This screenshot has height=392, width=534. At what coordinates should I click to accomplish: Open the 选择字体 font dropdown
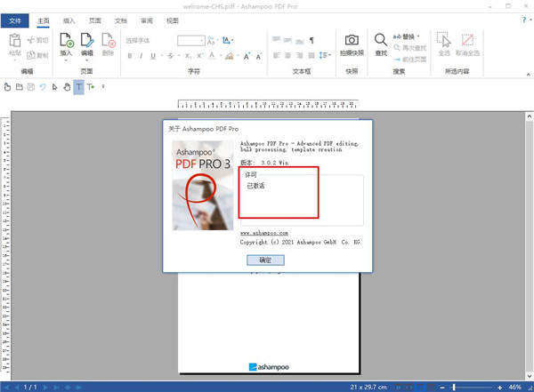pos(146,40)
